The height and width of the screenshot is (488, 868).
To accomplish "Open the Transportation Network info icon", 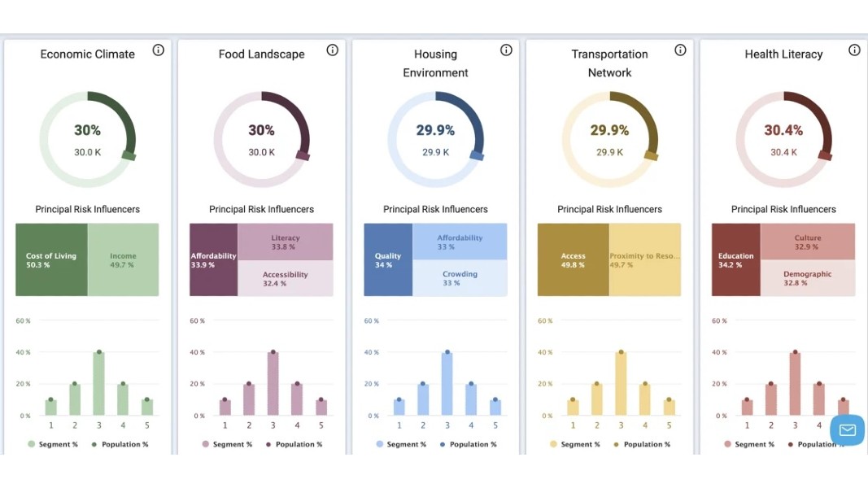I will point(681,50).
